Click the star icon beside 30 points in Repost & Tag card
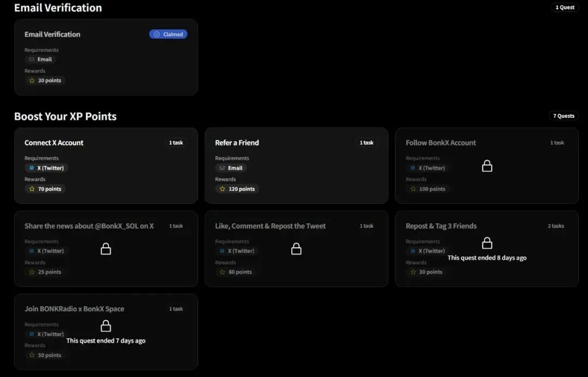 [x=413, y=272]
